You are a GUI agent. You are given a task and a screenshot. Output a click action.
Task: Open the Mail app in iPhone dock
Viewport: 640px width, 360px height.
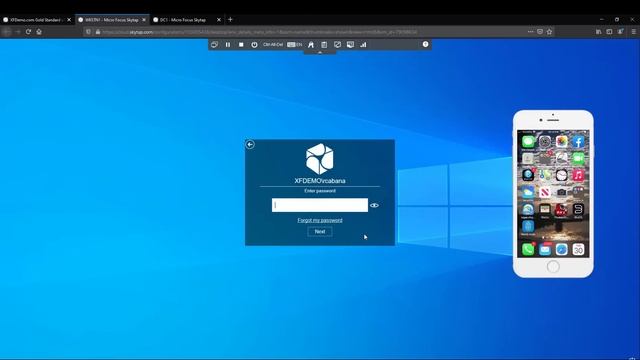click(545, 249)
